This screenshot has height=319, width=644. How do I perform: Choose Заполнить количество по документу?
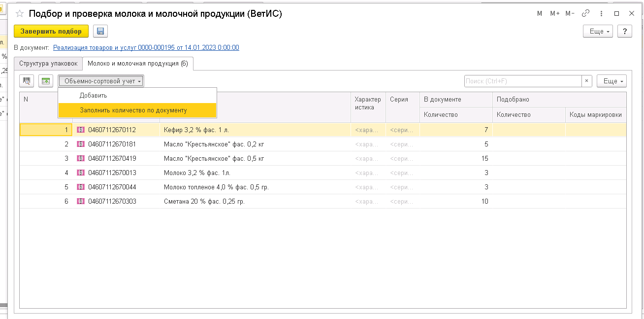[133, 110]
